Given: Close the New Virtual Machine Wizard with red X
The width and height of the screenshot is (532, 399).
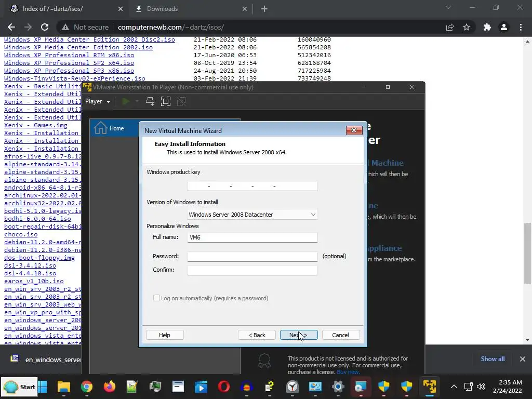Looking at the screenshot, I should point(354,130).
